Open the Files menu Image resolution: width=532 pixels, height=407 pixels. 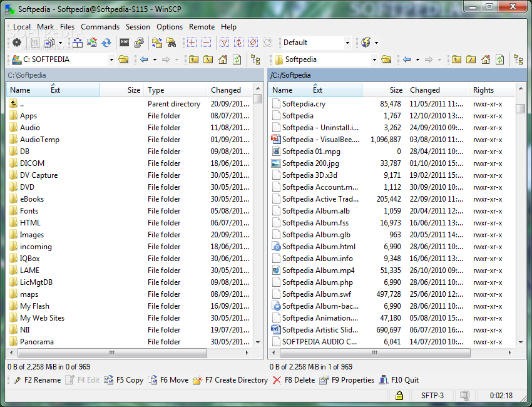coord(67,27)
